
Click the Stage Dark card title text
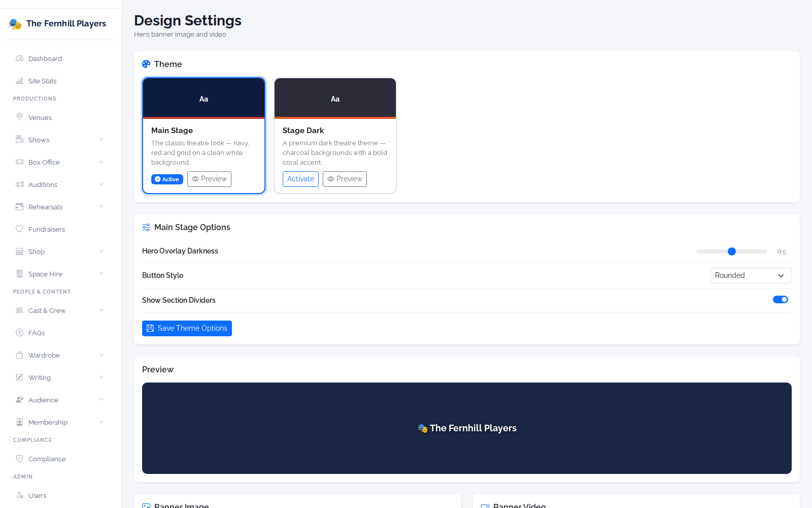[303, 131]
